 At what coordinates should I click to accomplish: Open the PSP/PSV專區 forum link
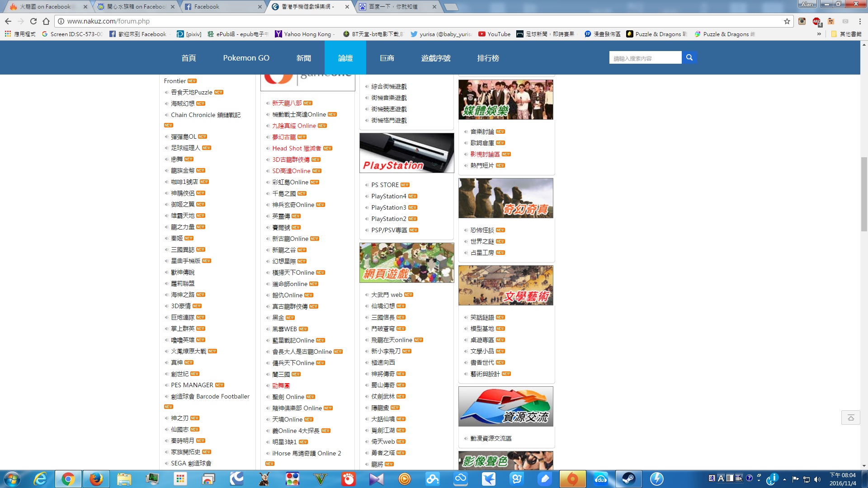pos(389,230)
